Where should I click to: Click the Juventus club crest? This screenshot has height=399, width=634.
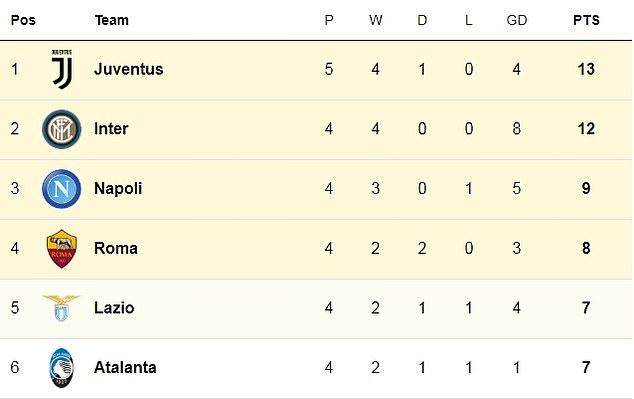pos(62,69)
